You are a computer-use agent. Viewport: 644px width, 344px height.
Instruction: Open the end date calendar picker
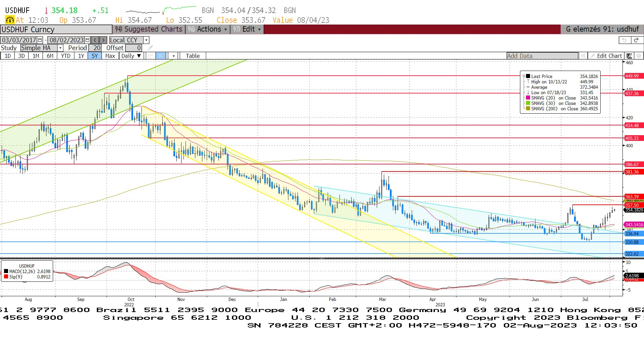tap(88, 40)
